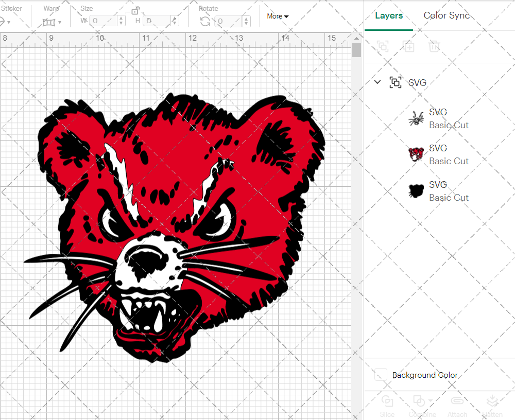Collapse the SVG layer group
Viewport: 515px width, 420px height.
coord(377,82)
